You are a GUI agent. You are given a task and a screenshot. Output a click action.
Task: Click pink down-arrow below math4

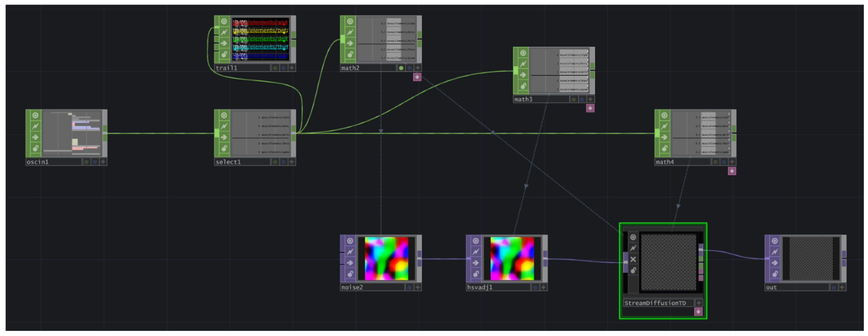tap(731, 171)
